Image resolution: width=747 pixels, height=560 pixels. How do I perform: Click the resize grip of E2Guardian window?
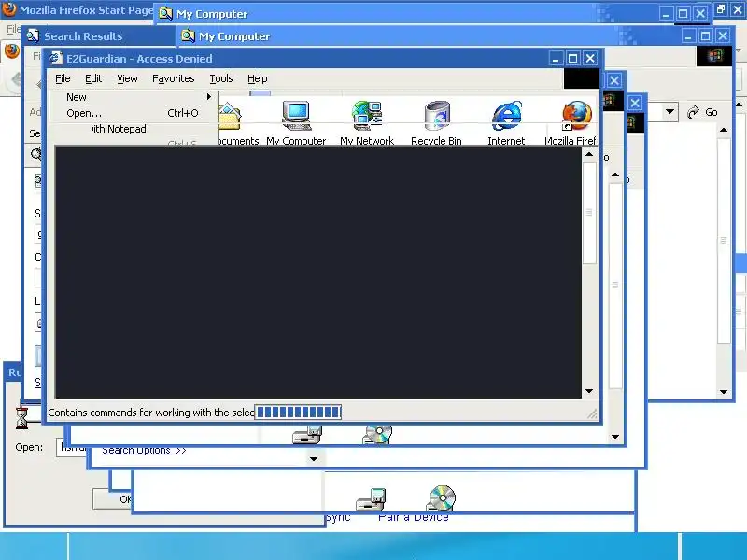[592, 413]
